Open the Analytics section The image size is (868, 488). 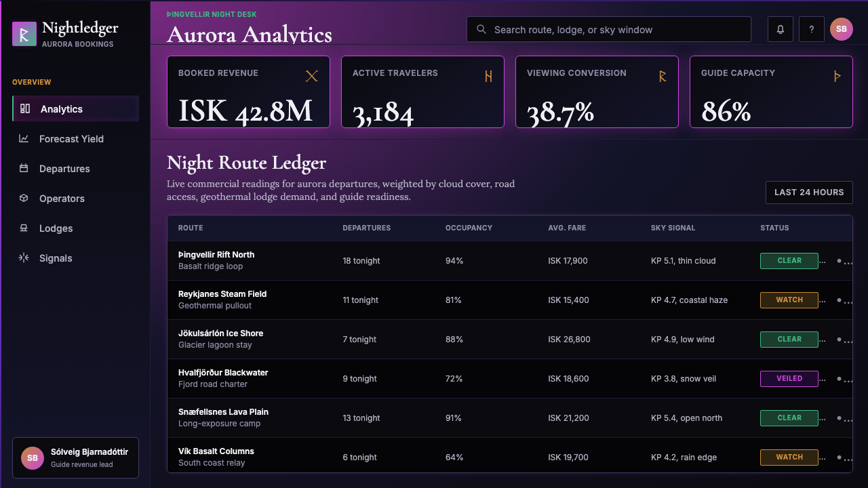pos(75,108)
